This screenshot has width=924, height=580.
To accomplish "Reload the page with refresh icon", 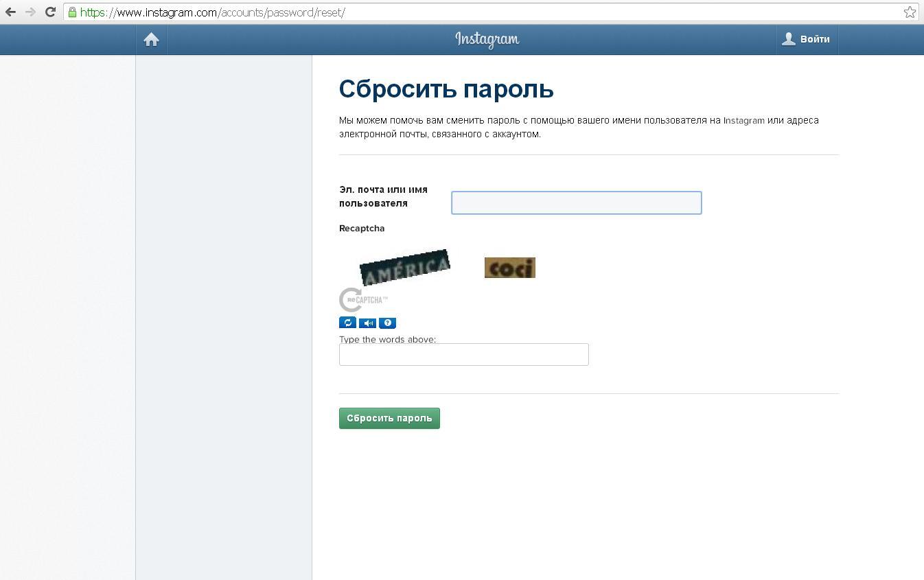I will click(x=50, y=12).
